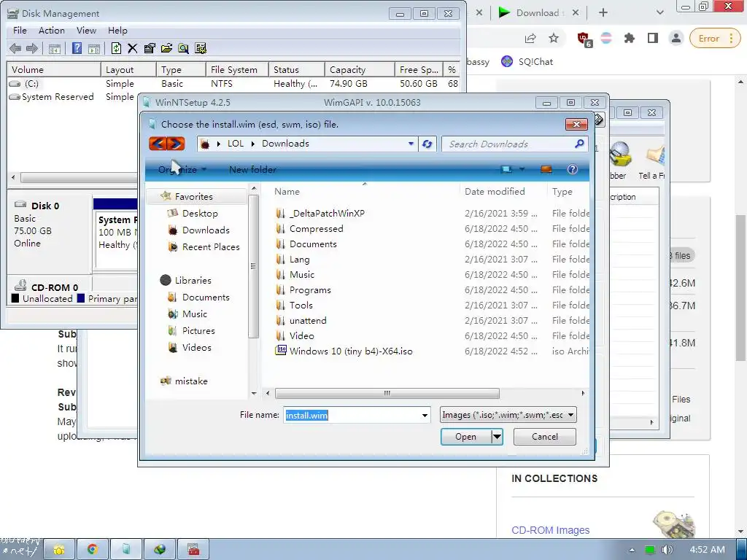Select the (C:) volume row in Disk Management
The height and width of the screenshot is (560, 747).
click(233, 84)
